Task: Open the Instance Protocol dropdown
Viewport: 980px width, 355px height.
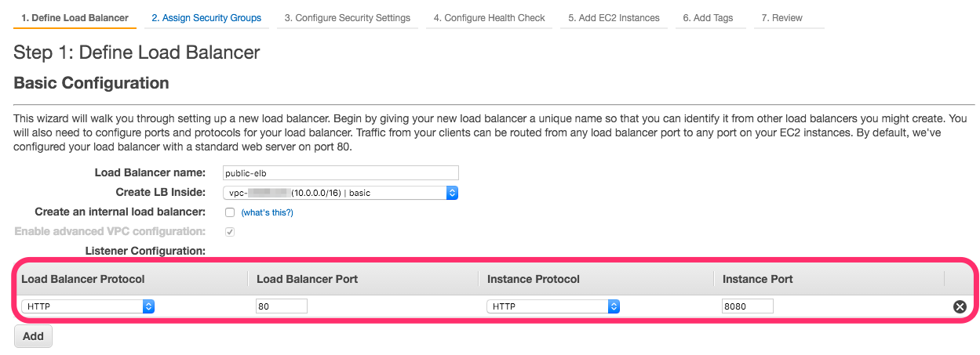Action: [x=553, y=306]
